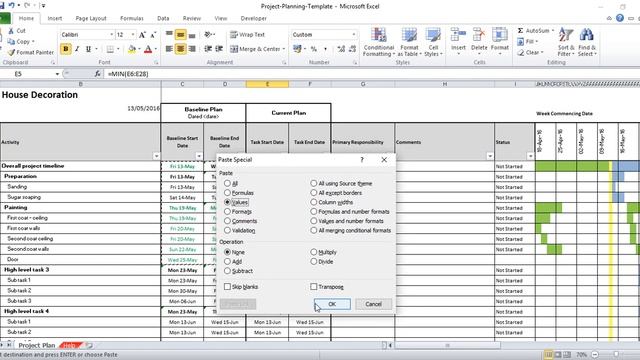Open Conditional Formatting
The image size is (640, 360).
tap(379, 42)
